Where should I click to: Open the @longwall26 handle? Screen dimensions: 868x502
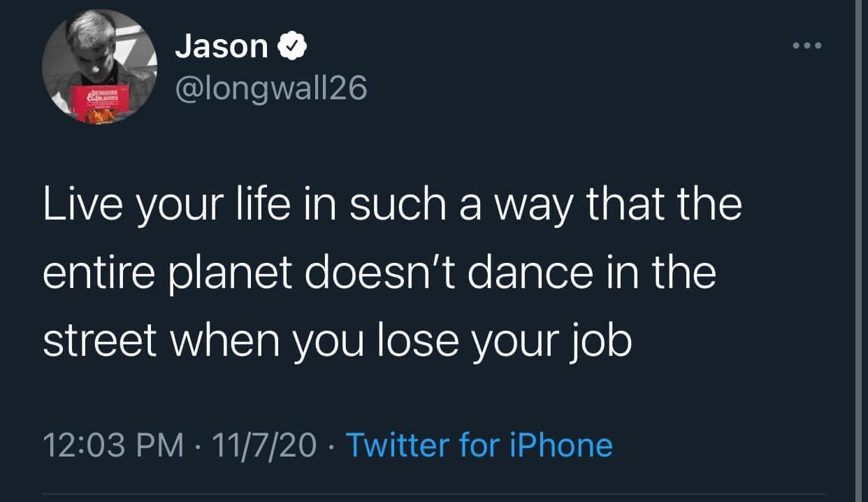[270, 89]
